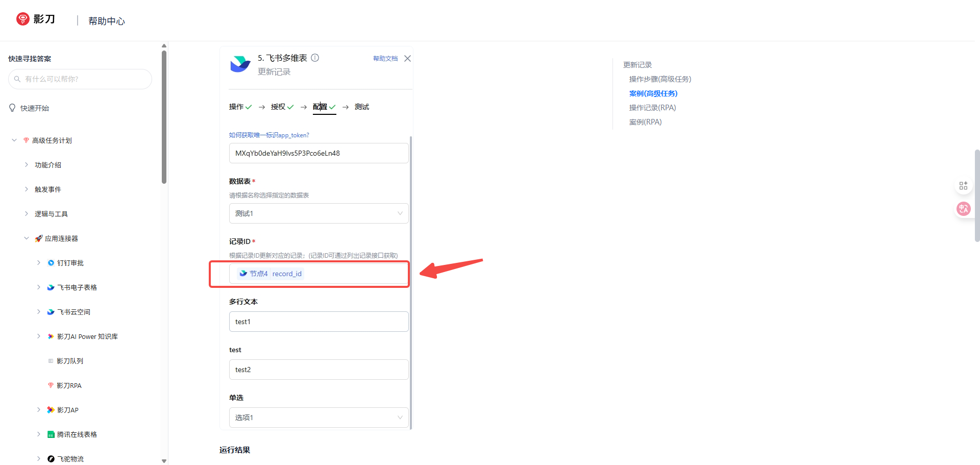Open the 帮助文档 link

(385, 59)
